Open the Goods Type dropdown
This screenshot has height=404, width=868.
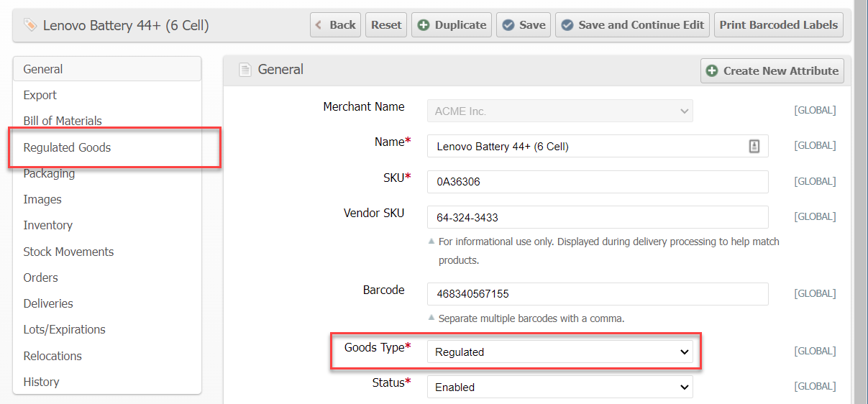click(x=559, y=352)
